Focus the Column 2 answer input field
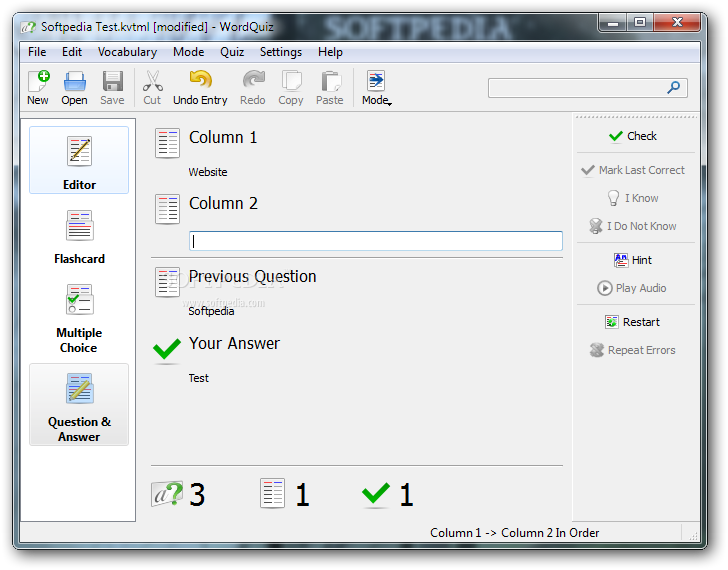The image size is (728, 570). coord(376,241)
